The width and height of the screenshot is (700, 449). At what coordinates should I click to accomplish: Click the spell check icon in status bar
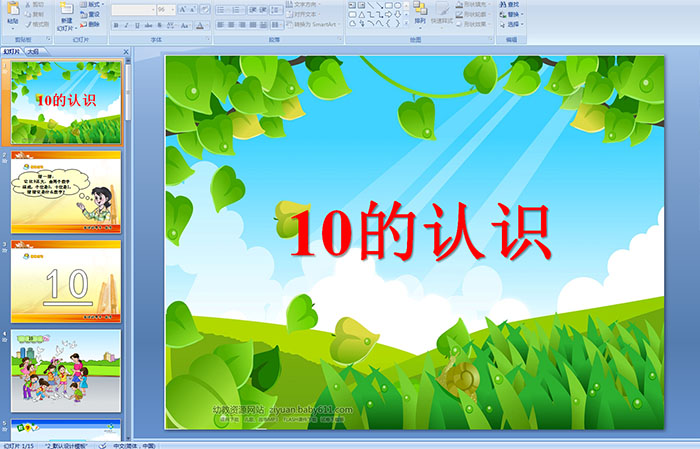(x=103, y=445)
